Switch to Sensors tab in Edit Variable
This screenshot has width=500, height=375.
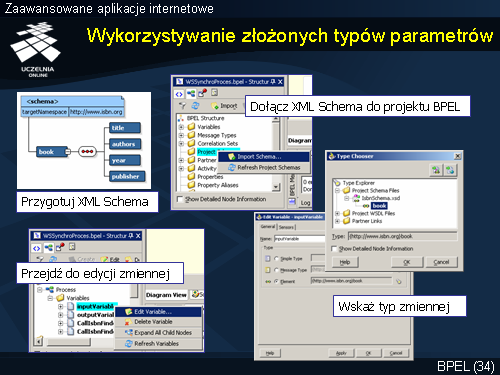click(286, 227)
